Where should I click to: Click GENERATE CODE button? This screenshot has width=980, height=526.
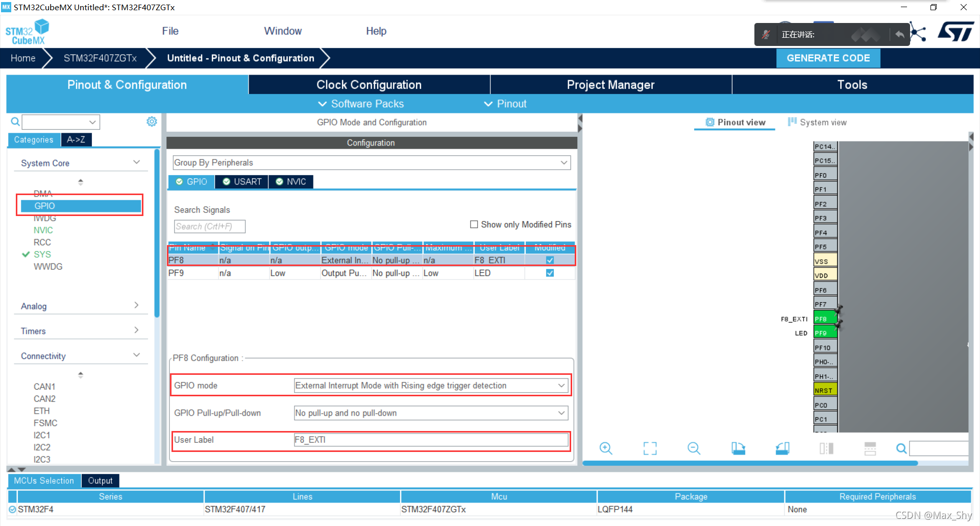pyautogui.click(x=828, y=58)
